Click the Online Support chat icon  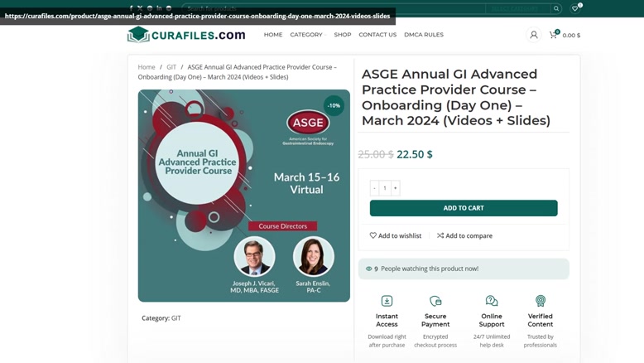(492, 301)
